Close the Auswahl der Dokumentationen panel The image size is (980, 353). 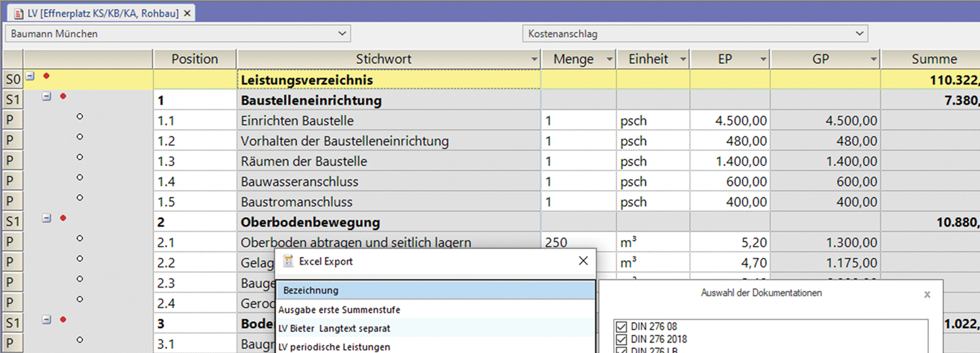[x=926, y=295]
